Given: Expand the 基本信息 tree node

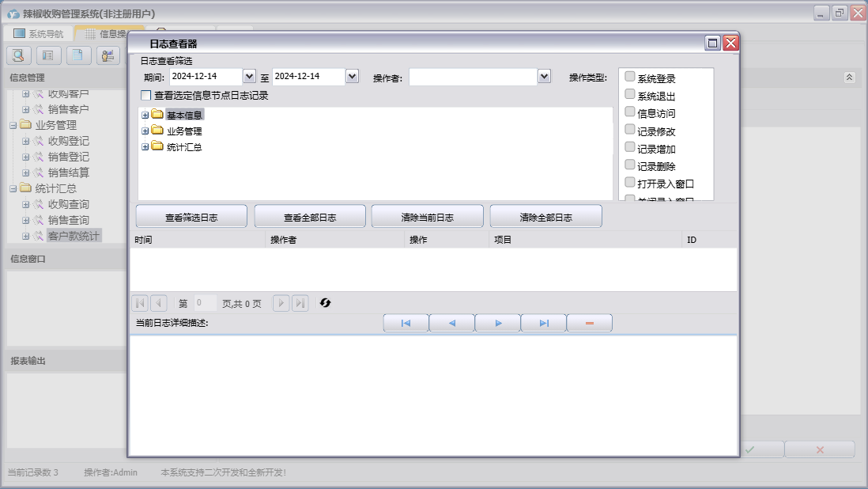Looking at the screenshot, I should [145, 116].
